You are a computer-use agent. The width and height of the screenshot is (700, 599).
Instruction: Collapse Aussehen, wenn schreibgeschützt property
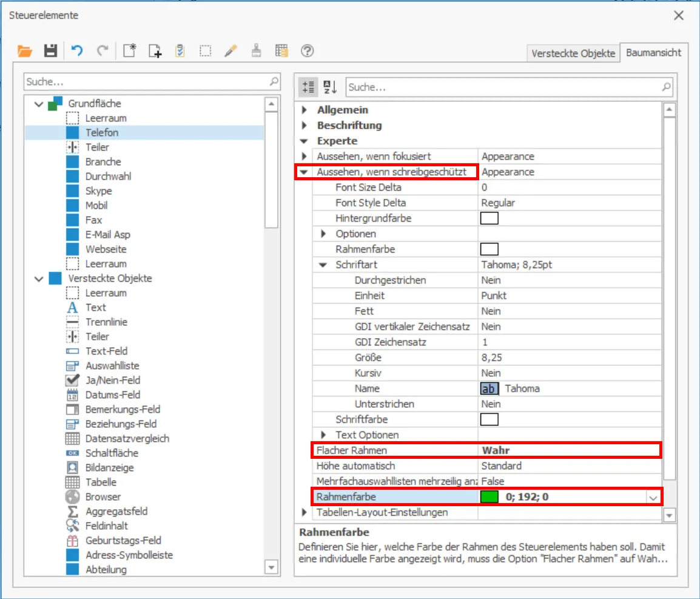point(304,172)
